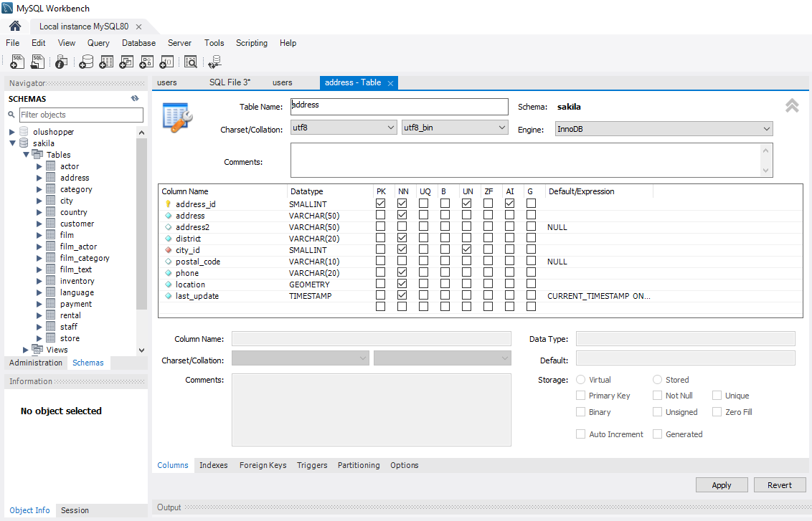Open the Session info tab

point(75,510)
